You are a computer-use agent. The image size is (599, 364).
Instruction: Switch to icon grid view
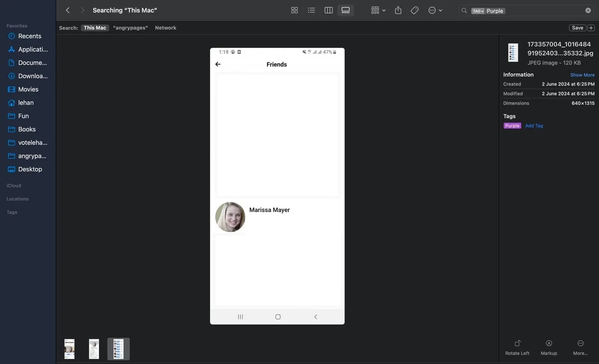click(x=295, y=10)
